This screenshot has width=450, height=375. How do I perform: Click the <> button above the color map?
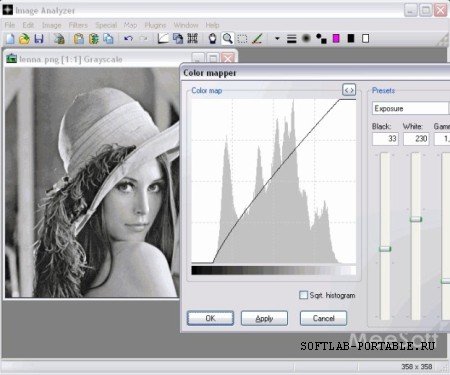click(349, 90)
